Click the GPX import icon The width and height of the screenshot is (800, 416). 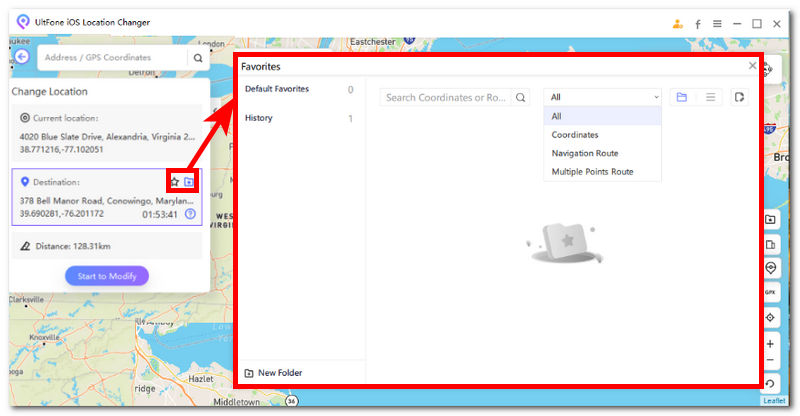tap(770, 292)
